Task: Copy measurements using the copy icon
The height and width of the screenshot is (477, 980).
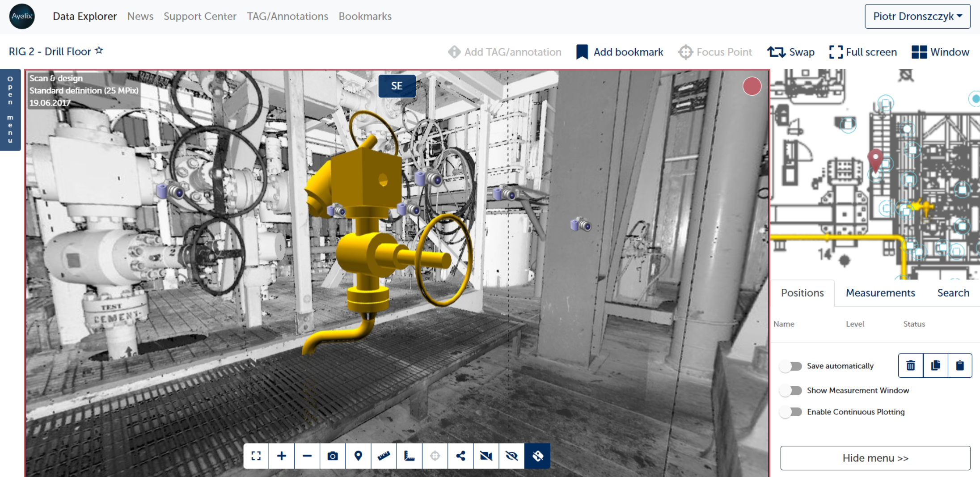Action: [935, 366]
